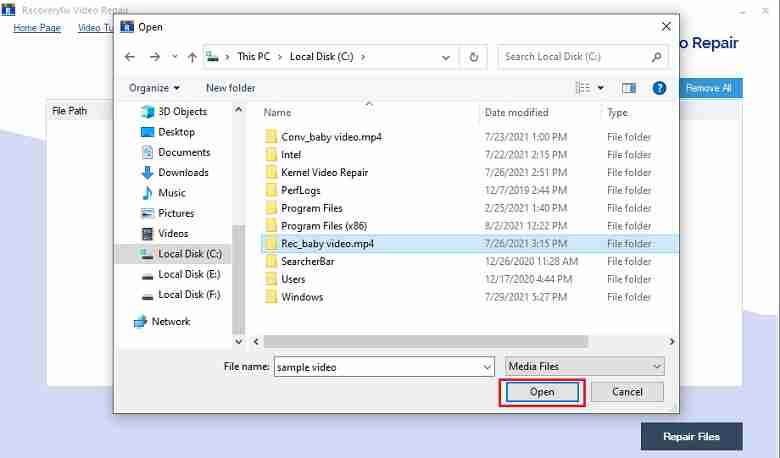Change the view layout icon
The height and width of the screenshot is (458, 780).
pyautogui.click(x=583, y=88)
